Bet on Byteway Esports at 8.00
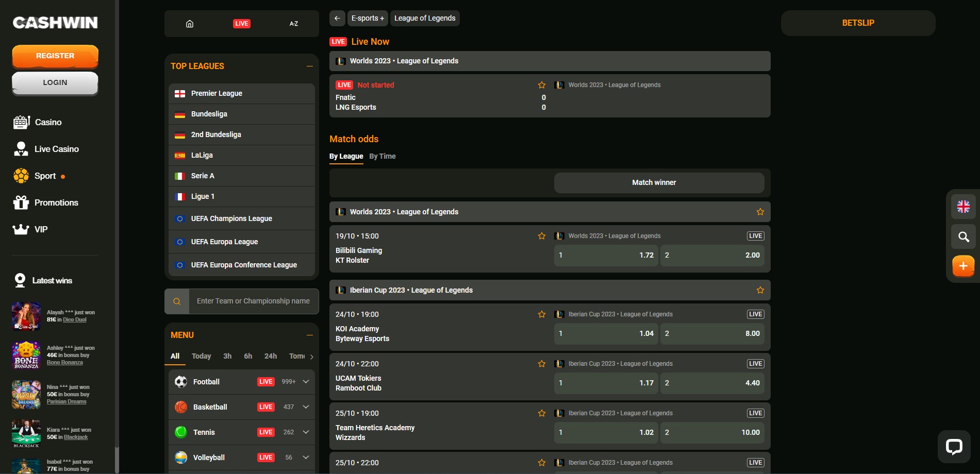Viewport: 980px width, 474px height. [x=712, y=333]
